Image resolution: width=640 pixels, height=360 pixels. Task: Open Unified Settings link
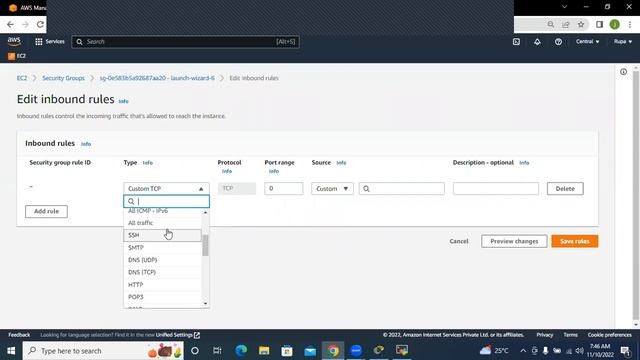[178, 335]
